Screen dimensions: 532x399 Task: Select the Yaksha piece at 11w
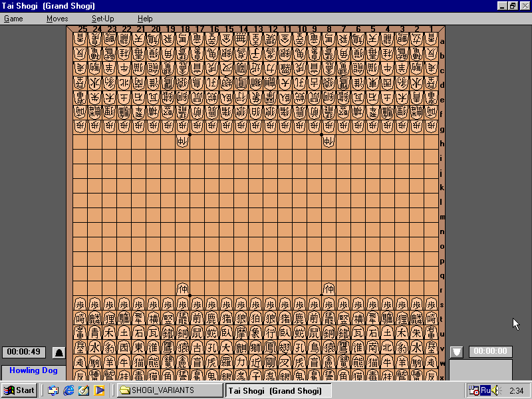point(285,362)
